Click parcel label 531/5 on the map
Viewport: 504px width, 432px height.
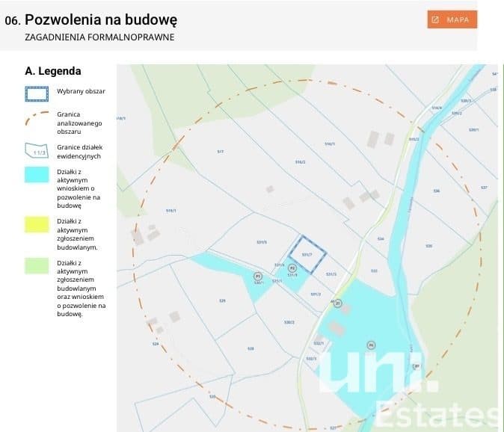[x=262, y=242]
